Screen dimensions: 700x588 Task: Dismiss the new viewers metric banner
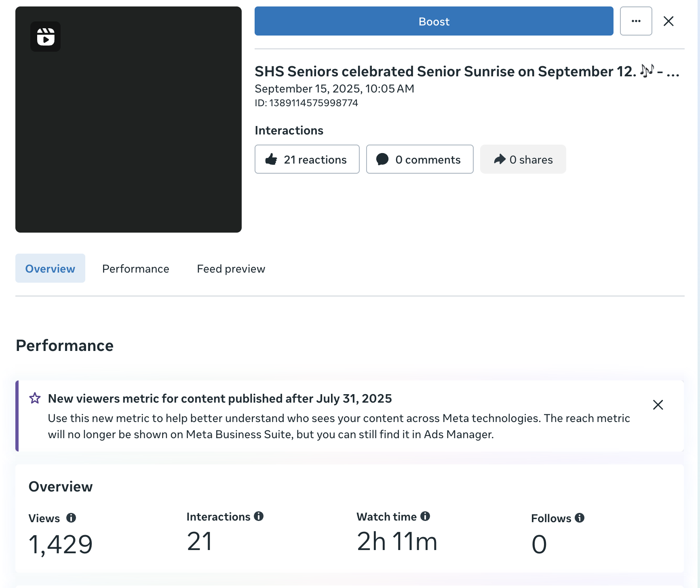658,405
